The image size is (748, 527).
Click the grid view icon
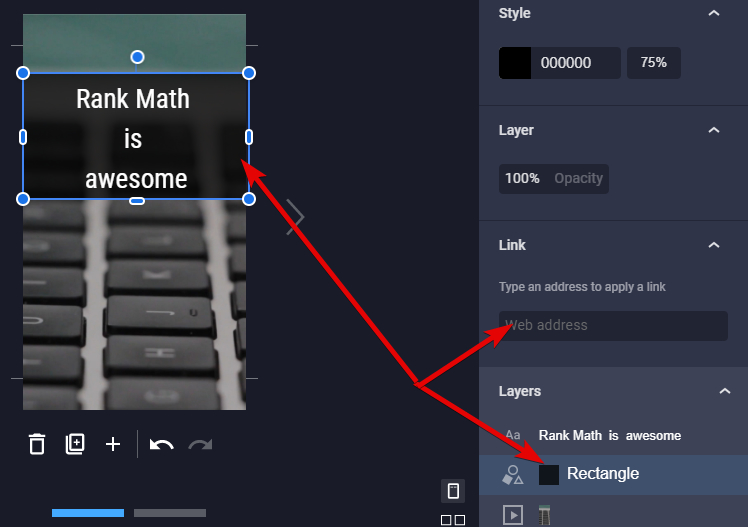click(453, 519)
